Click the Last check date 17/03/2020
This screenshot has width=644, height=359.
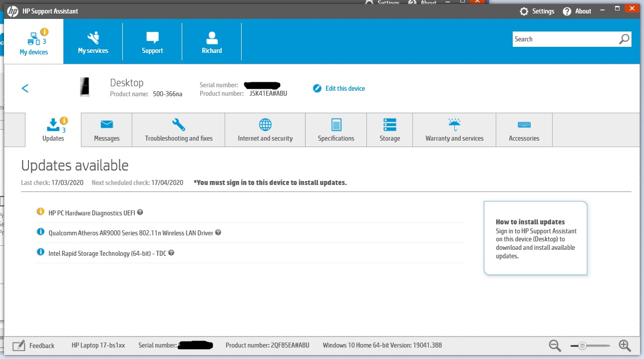coord(68,182)
